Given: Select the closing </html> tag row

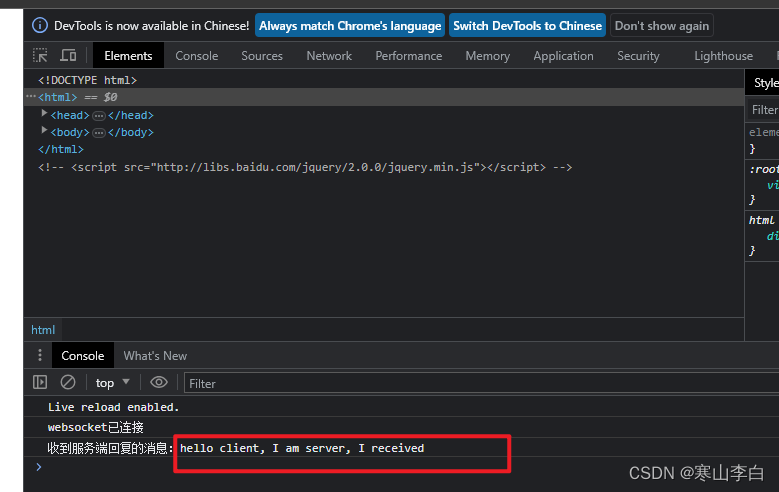Looking at the screenshot, I should point(61,149).
